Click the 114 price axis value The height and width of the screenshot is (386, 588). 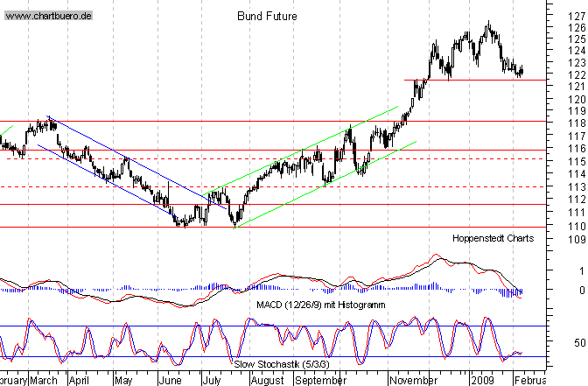[x=577, y=173]
